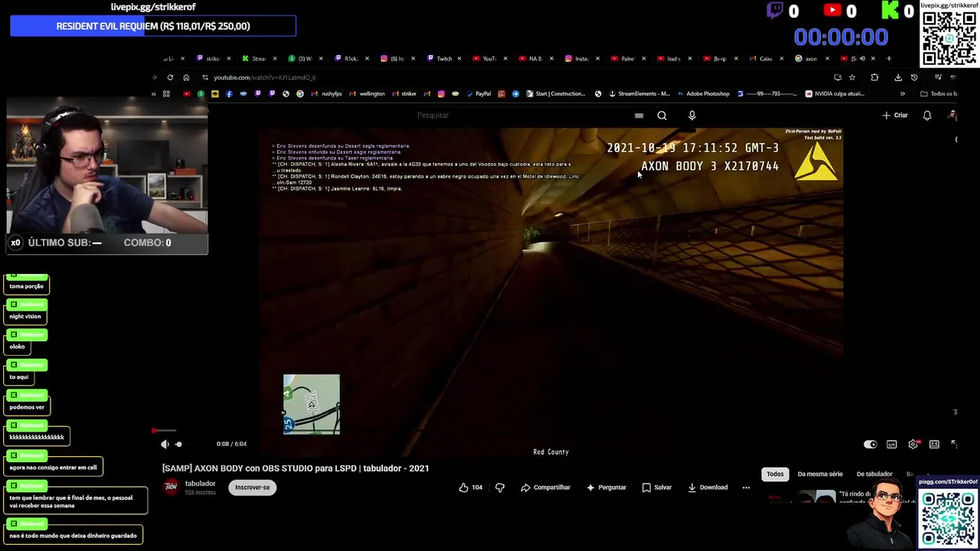Open more actions ellipsis menu
Screen dimensions: 980x551
pyautogui.click(x=746, y=487)
